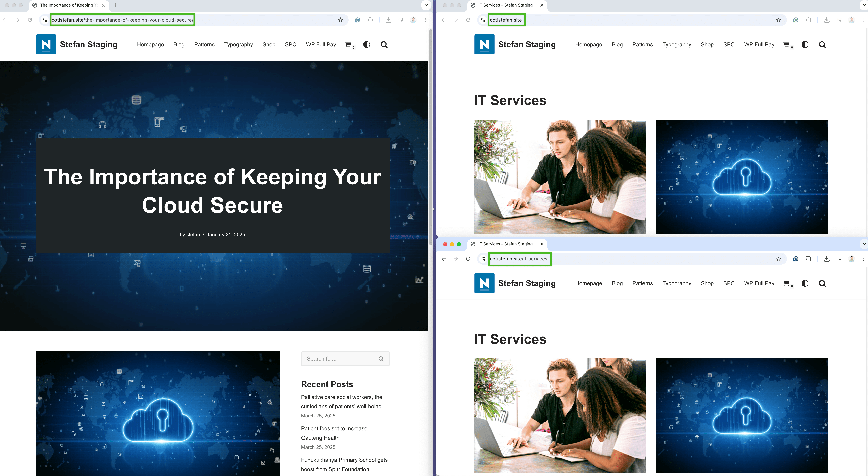Open Chrome three-dot menu in bottom-right window
The height and width of the screenshot is (476, 868).
[x=864, y=259]
